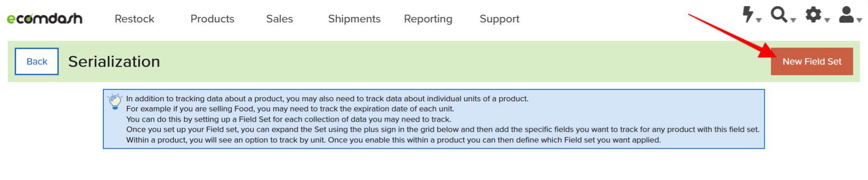Screen dimensions: 868x180
Task: Expand the arrow beside the user icon
Action: [859, 20]
